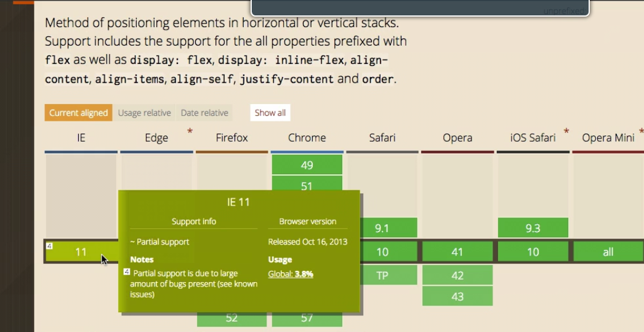This screenshot has width=644, height=332.
Task: Click the Firefox browser column header
Action: coord(231,138)
